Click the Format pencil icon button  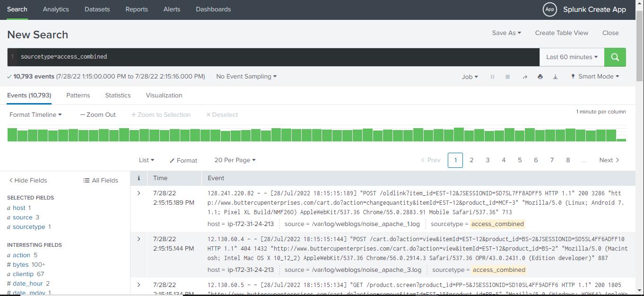[183, 160]
